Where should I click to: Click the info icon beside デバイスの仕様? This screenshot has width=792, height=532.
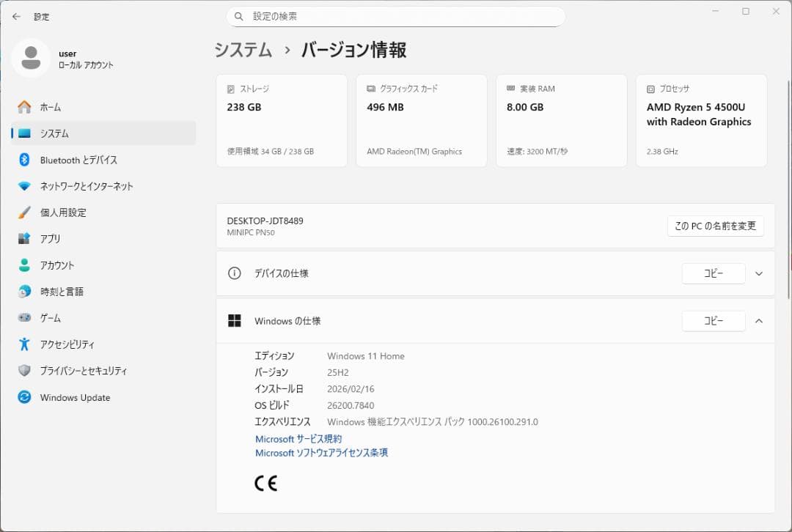point(235,273)
